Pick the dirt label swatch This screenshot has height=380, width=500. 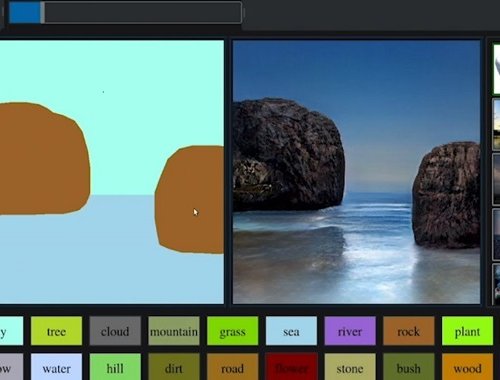coord(174,367)
